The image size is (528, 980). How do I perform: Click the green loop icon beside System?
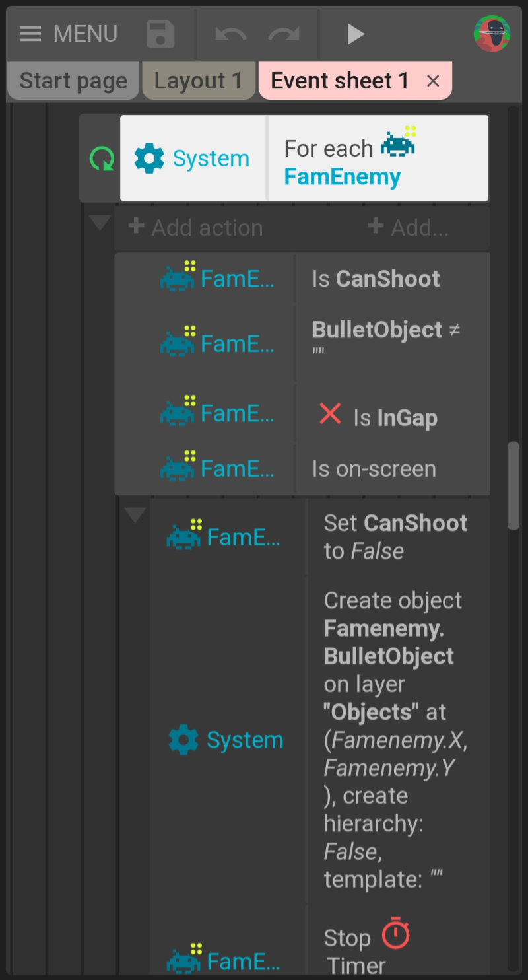pos(102,158)
